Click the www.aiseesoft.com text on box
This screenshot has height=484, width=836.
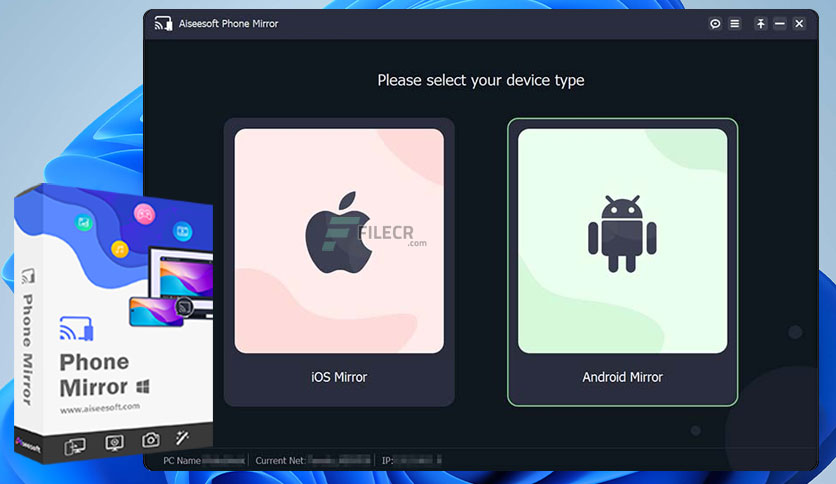tap(100, 408)
